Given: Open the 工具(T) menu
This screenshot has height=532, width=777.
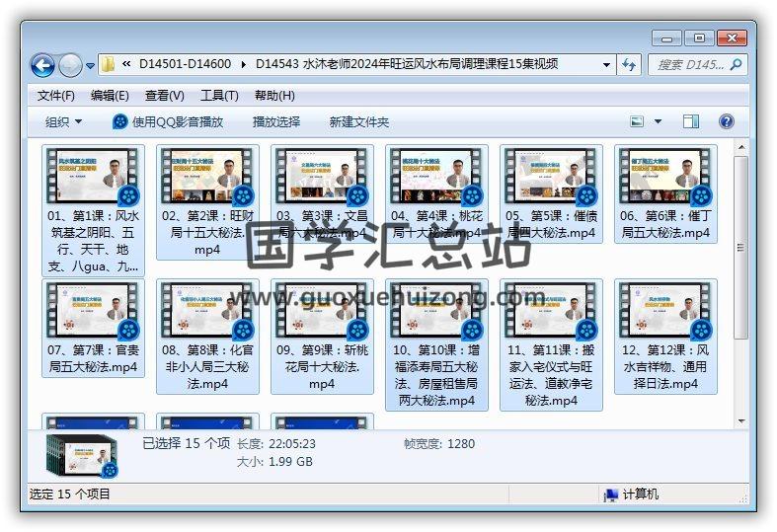Looking at the screenshot, I should (219, 95).
